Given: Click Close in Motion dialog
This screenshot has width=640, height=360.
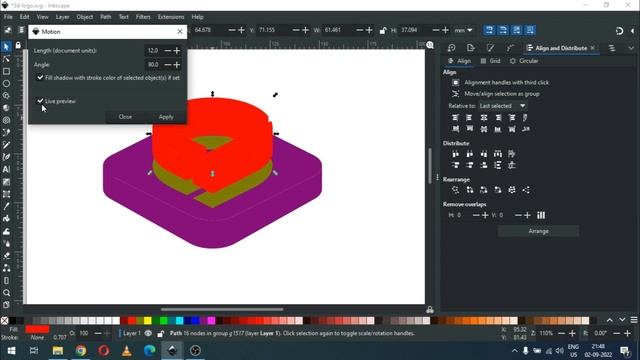Looking at the screenshot, I should point(125,117).
